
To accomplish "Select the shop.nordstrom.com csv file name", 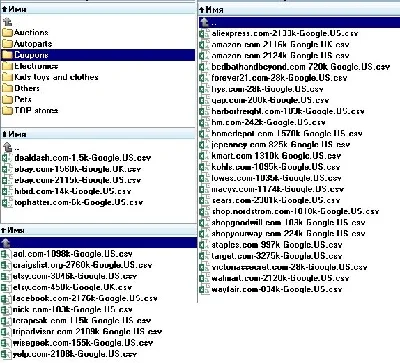I will click(295, 211).
